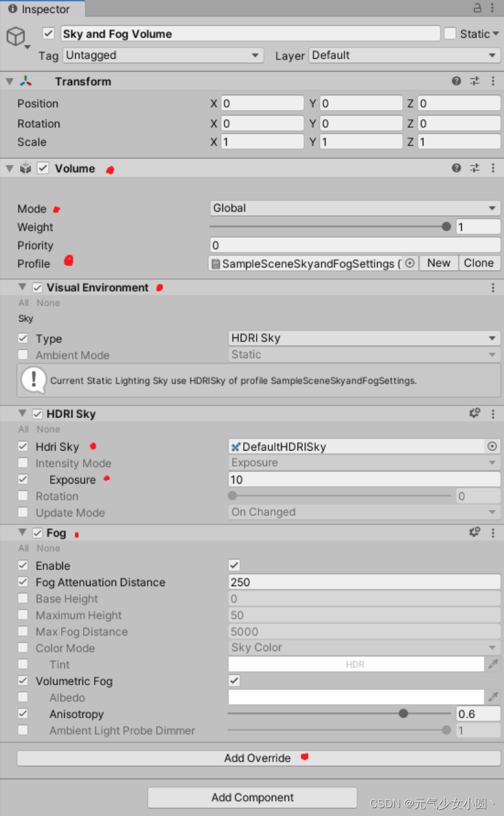This screenshot has width=504, height=816.
Task: Click Fog advanced properties gear icon
Action: [x=475, y=532]
